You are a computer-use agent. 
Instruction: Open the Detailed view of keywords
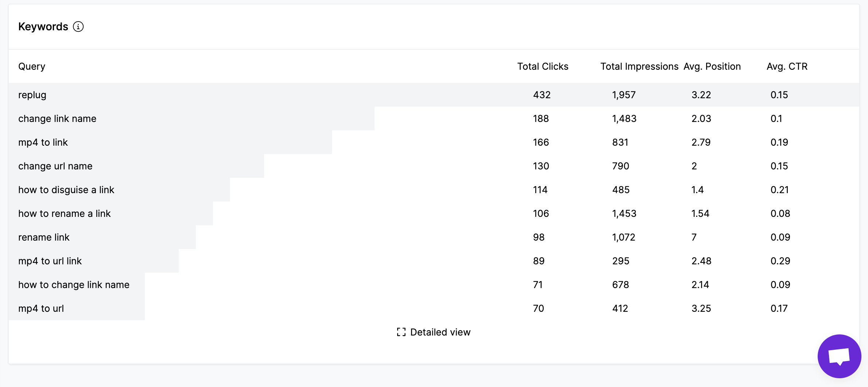(x=440, y=332)
